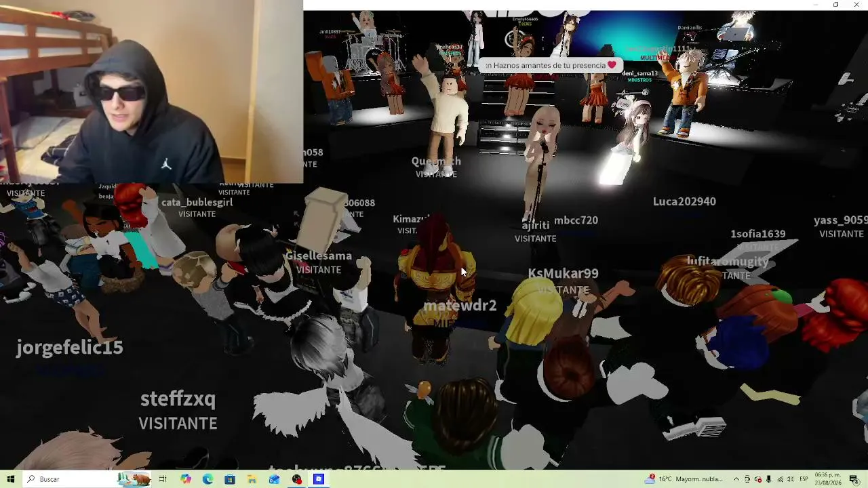Click the player name 'Luca202940'

coord(684,201)
